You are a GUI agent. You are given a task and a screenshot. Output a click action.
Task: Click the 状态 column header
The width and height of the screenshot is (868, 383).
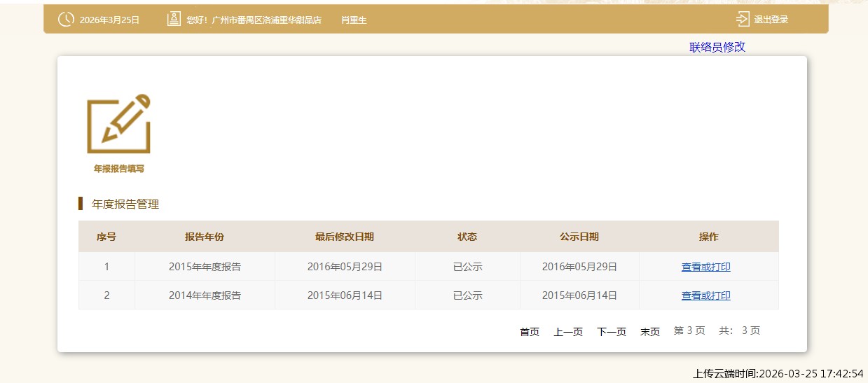tap(467, 237)
